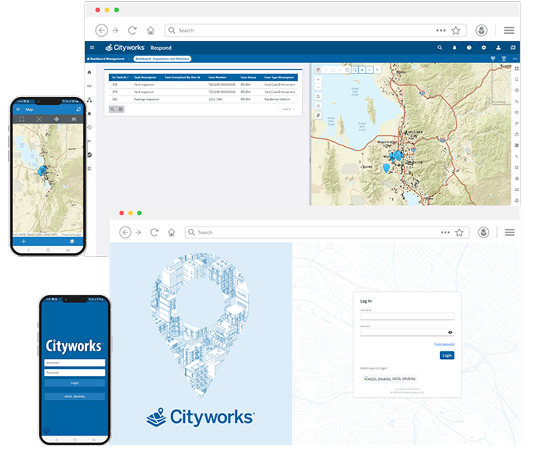Click home button in top browser toolbar
539x450 pixels.
coord(151,30)
